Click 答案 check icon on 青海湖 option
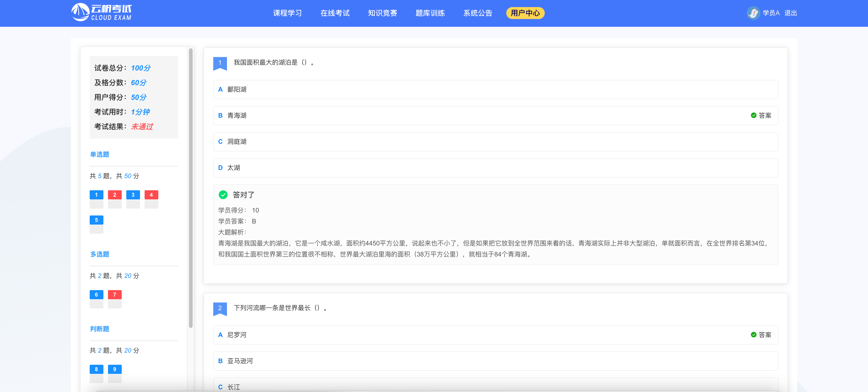 pos(753,115)
